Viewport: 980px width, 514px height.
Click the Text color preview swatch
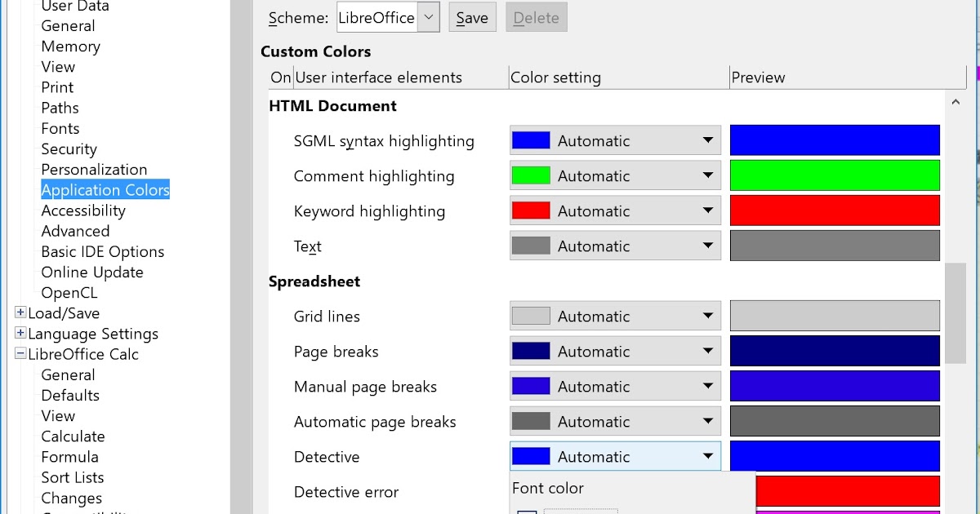pos(835,245)
